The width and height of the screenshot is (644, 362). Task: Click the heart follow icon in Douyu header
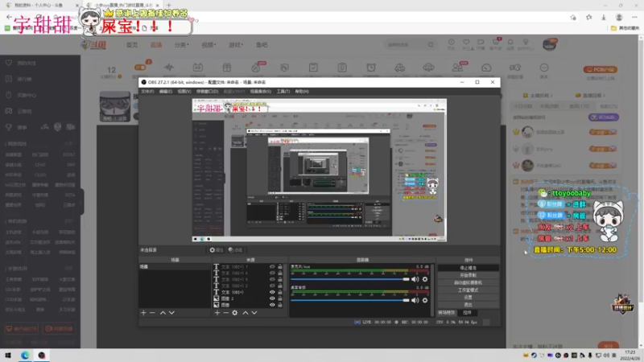click(466, 43)
